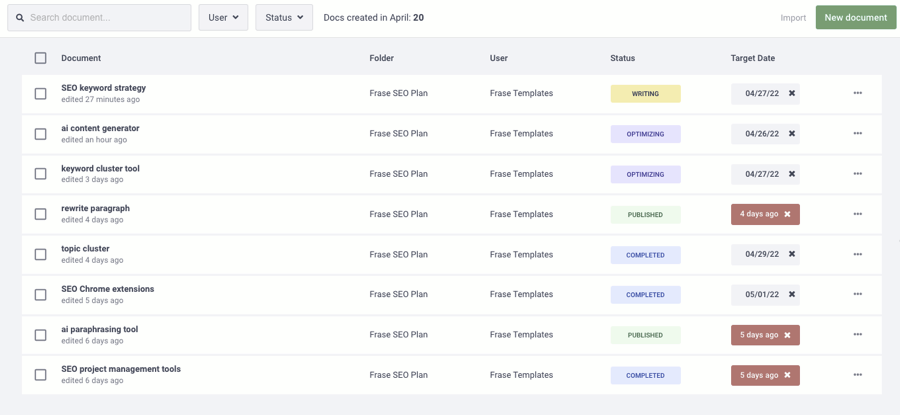Screen dimensions: 900x415
Task: Click the search magnifier icon
Action: coord(20,18)
